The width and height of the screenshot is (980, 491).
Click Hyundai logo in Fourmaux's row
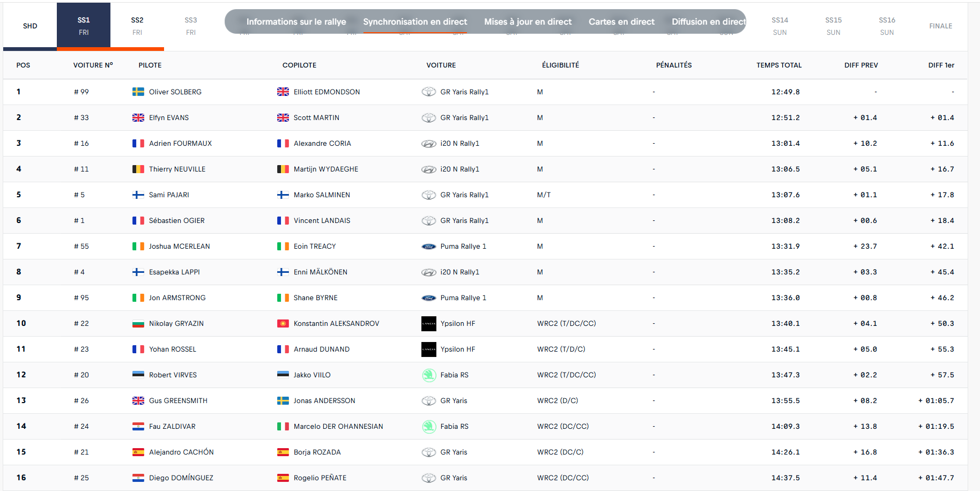point(429,143)
